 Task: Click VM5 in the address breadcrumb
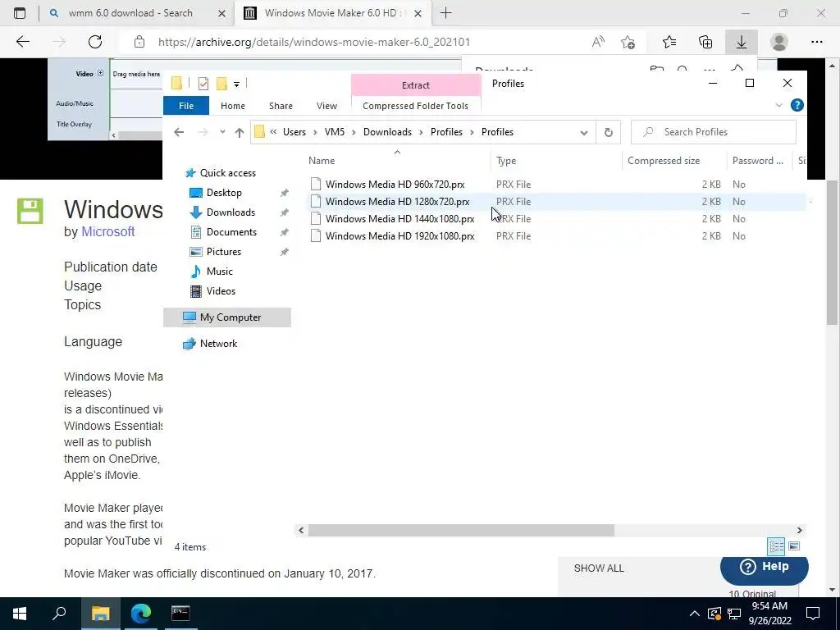(x=335, y=132)
